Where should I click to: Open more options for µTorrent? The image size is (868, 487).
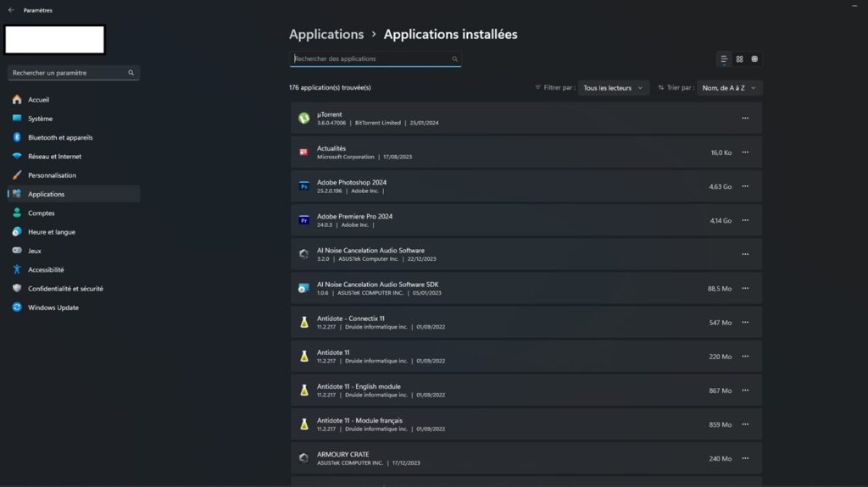pyautogui.click(x=745, y=118)
